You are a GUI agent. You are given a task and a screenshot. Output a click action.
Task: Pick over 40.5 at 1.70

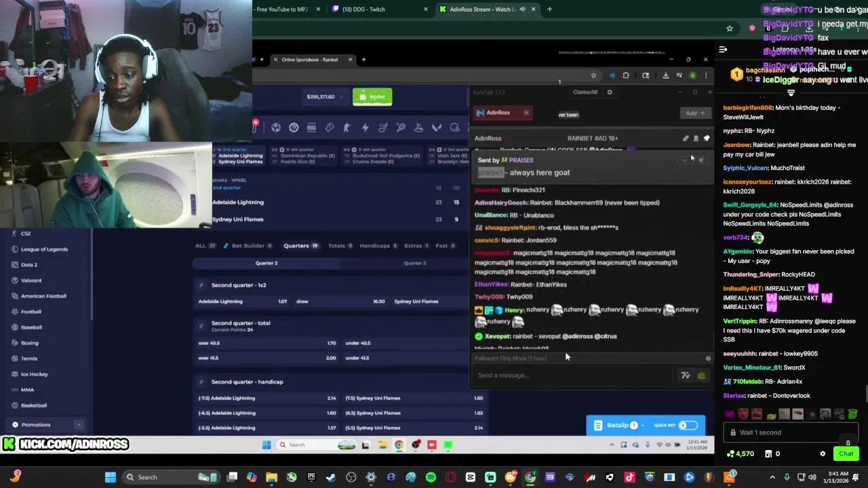pyautogui.click(x=267, y=343)
